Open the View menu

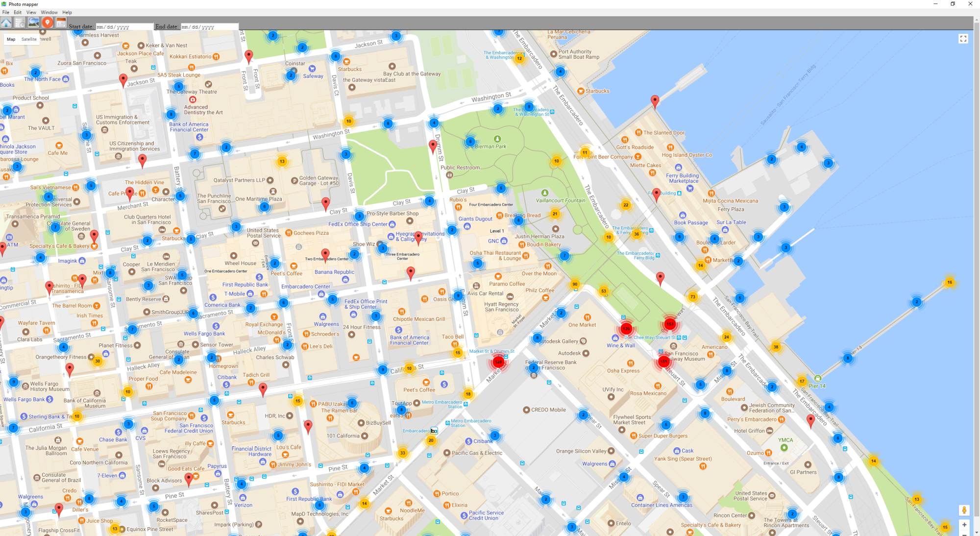(31, 12)
